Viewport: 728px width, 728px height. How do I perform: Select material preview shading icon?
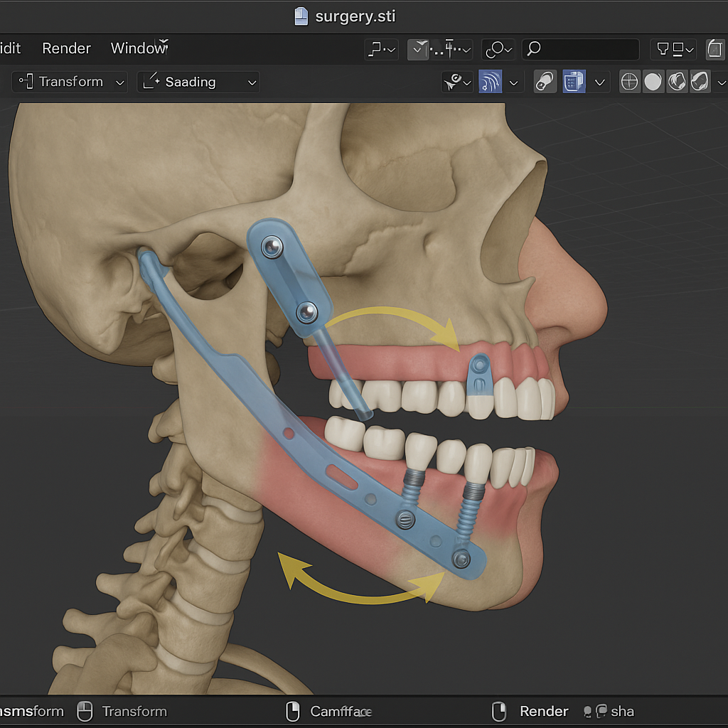pyautogui.click(x=676, y=82)
